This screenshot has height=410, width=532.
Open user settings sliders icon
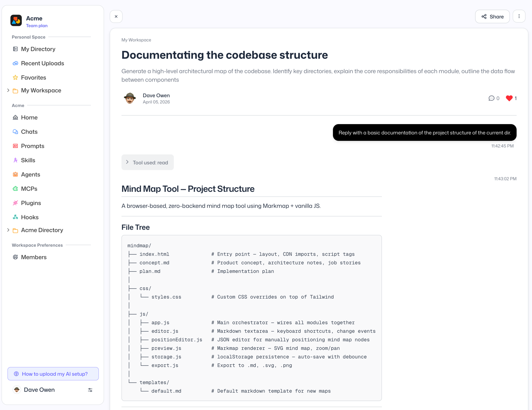click(x=90, y=390)
